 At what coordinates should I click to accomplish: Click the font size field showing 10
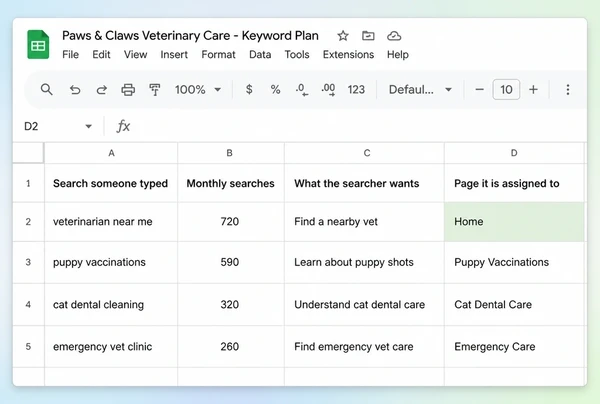tap(506, 90)
